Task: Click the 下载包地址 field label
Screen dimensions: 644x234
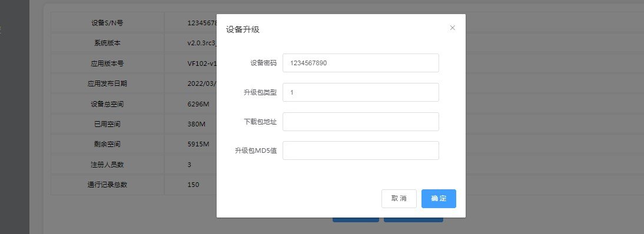Action: pyautogui.click(x=260, y=122)
